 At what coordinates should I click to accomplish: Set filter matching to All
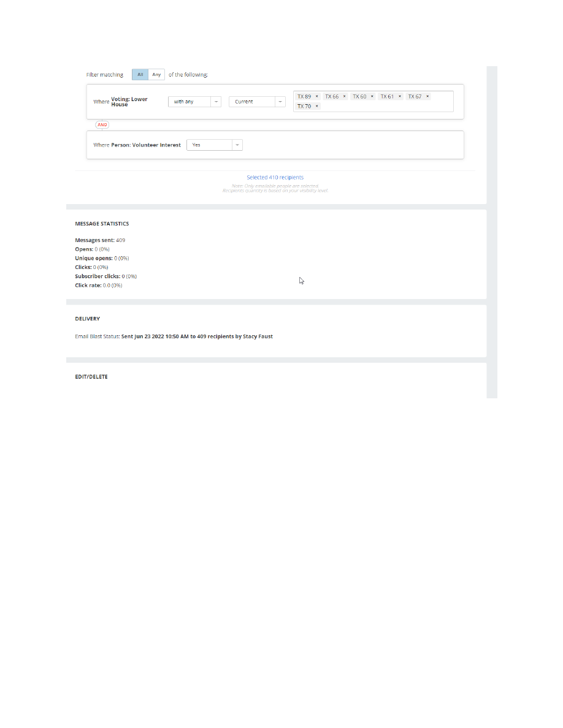click(x=140, y=75)
